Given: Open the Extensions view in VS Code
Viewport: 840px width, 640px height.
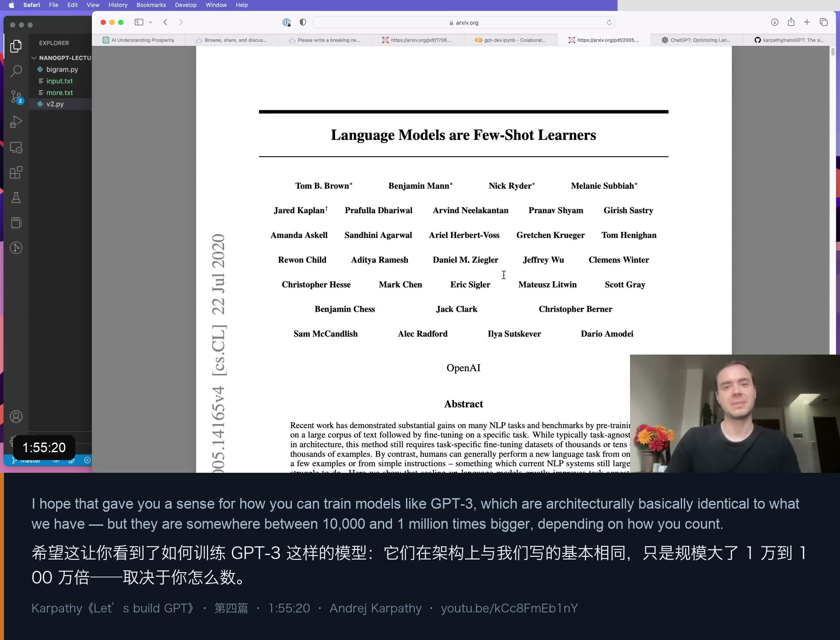Looking at the screenshot, I should pos(16,172).
